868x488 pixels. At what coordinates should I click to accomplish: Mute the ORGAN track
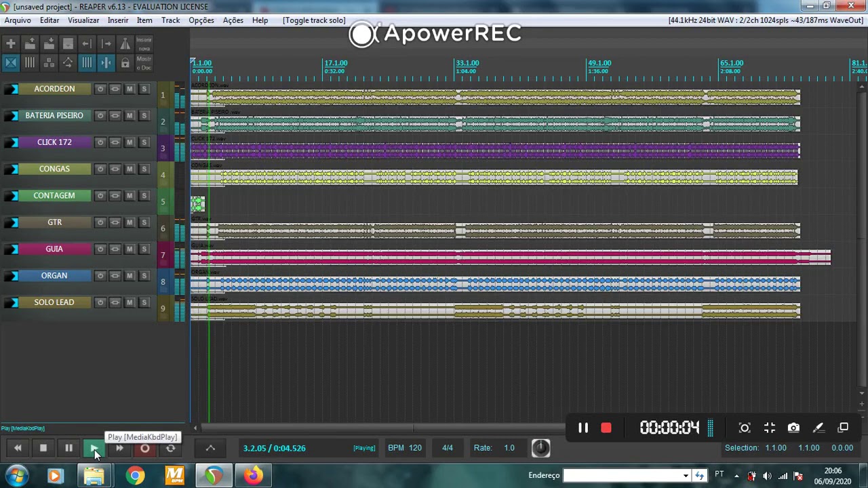pyautogui.click(x=130, y=276)
